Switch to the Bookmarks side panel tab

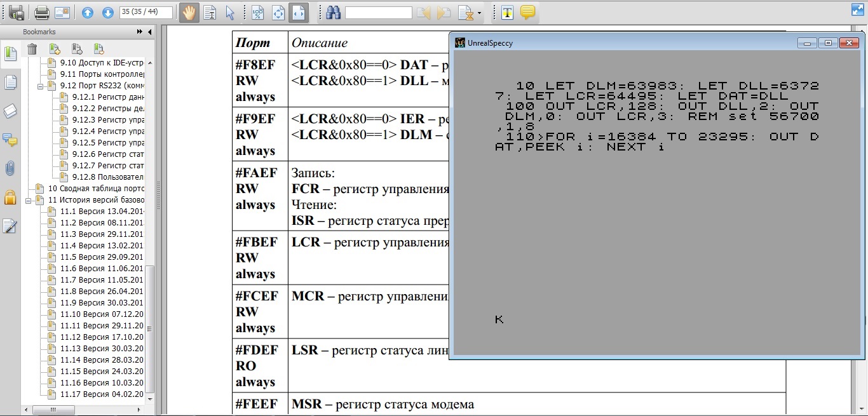(10, 54)
